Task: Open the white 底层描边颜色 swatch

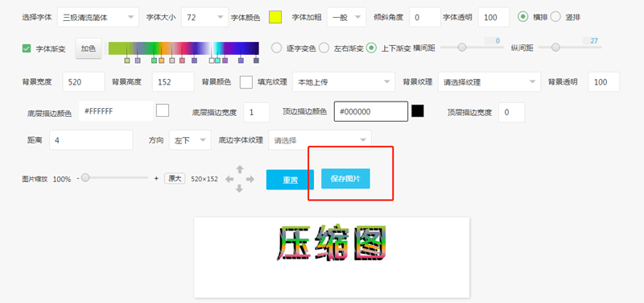Action: tap(163, 110)
